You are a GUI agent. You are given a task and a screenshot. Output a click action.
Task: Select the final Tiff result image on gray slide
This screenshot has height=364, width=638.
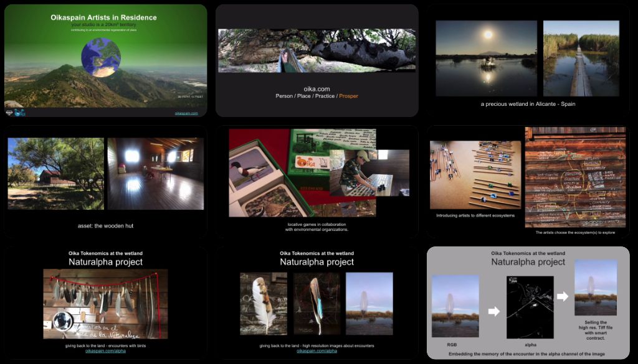tap(596, 287)
